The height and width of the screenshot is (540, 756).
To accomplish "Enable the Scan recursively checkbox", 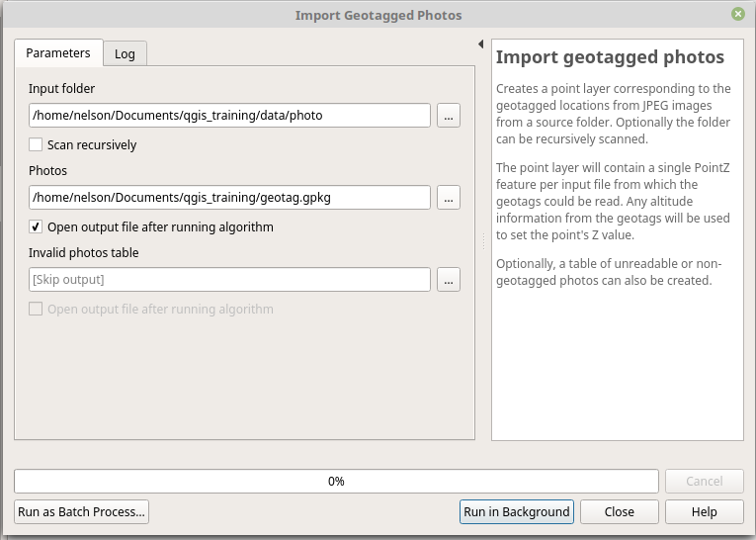I will 36,144.
